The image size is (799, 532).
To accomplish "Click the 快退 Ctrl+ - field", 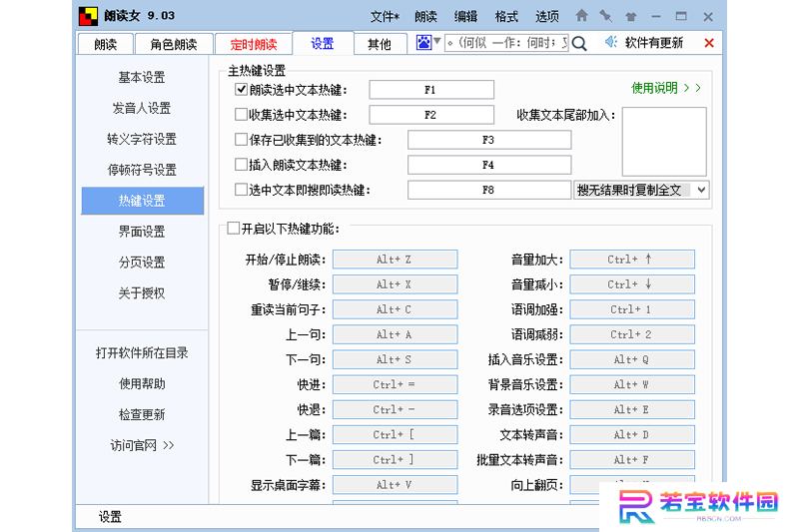I will coord(395,409).
